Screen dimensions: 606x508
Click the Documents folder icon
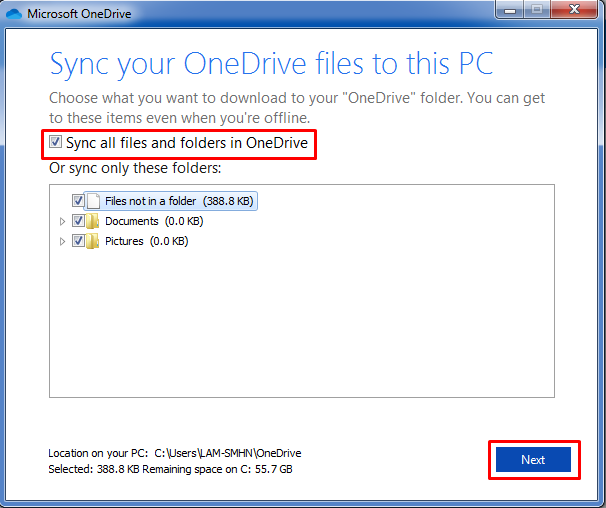coord(92,221)
